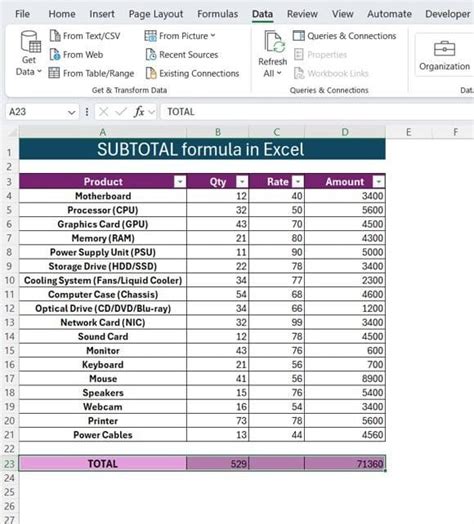Click the Insert Function fx icon
The image size is (474, 524).
click(139, 112)
